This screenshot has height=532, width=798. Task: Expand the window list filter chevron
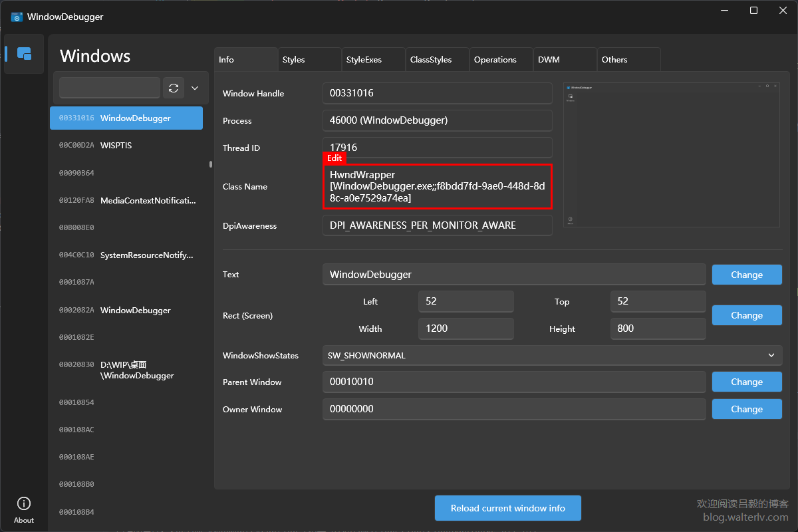pyautogui.click(x=195, y=88)
